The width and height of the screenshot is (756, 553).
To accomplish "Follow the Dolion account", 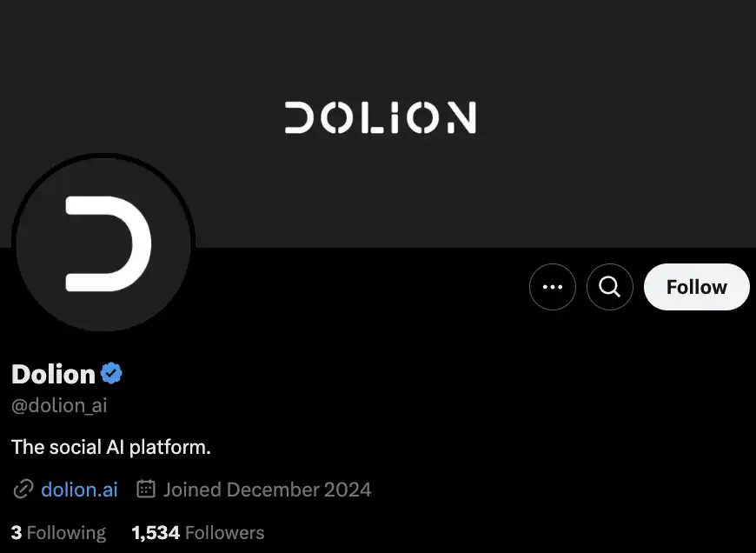I will click(696, 287).
